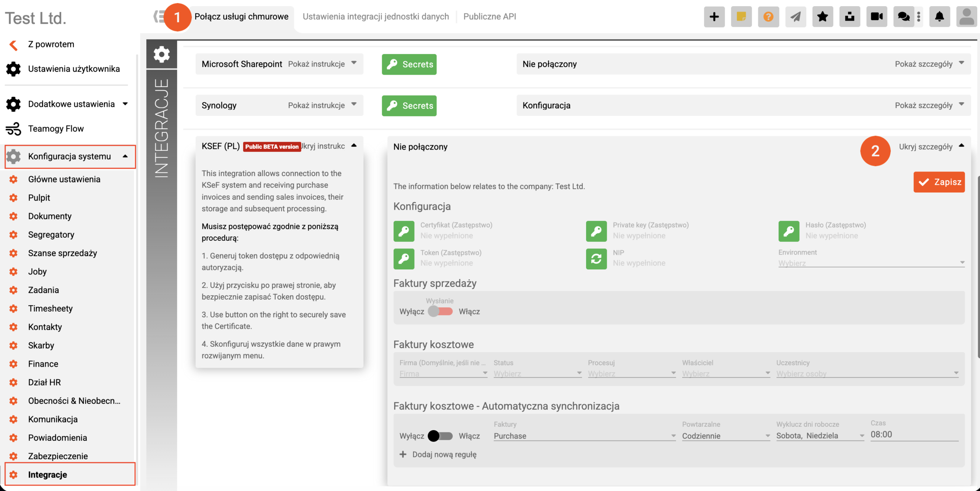
Task: Toggle the automatic synchronization Wyłącz/Włącz switch
Action: pyautogui.click(x=440, y=436)
